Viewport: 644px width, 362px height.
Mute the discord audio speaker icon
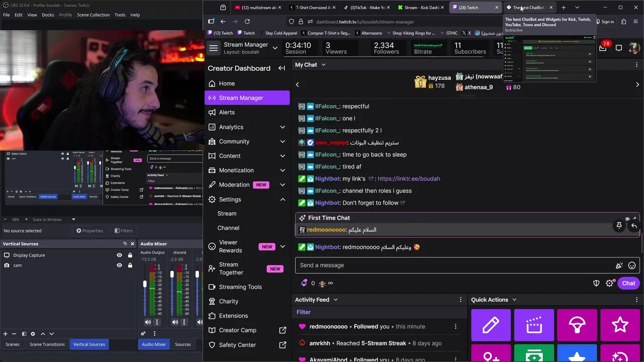point(175,322)
